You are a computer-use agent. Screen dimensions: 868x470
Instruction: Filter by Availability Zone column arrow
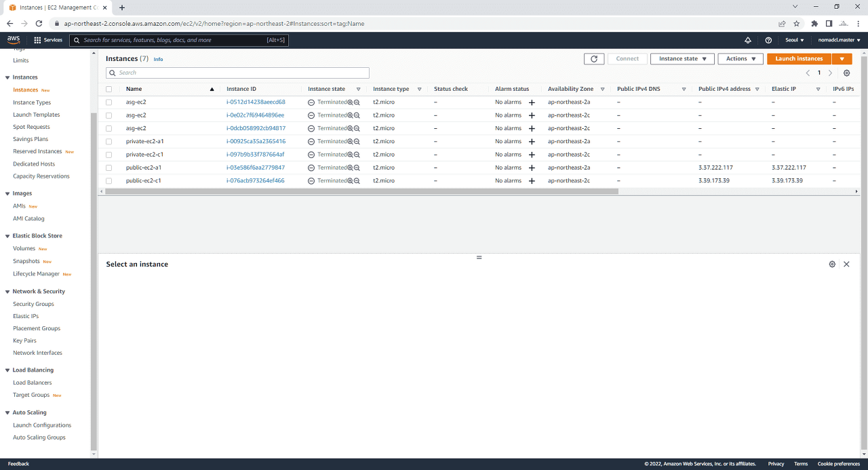click(x=602, y=90)
